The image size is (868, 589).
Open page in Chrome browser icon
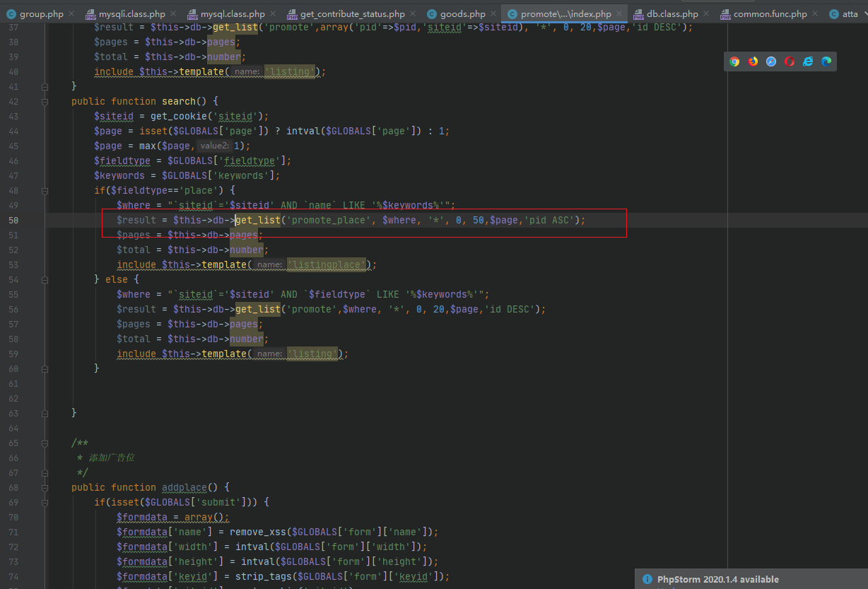pos(734,62)
